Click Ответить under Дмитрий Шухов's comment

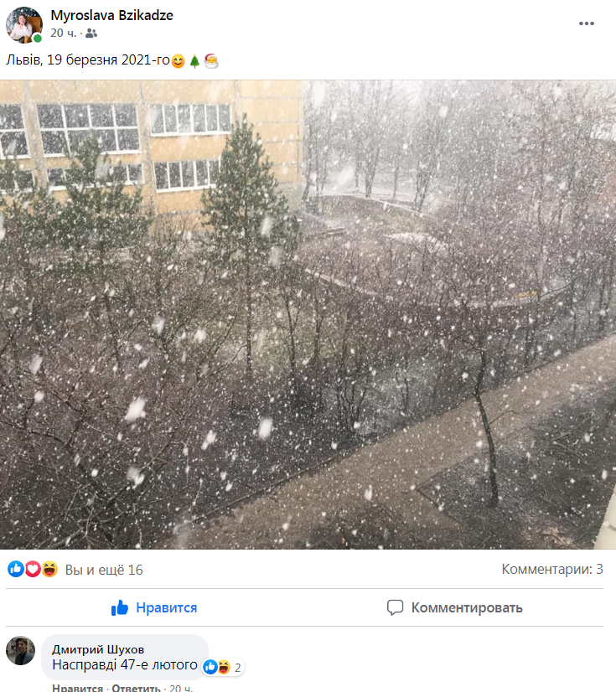[136, 688]
